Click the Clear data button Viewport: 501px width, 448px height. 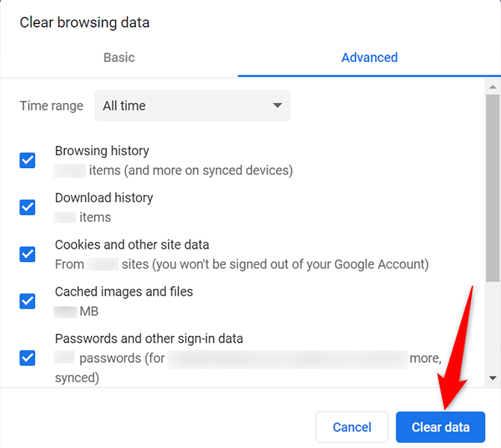point(441,428)
